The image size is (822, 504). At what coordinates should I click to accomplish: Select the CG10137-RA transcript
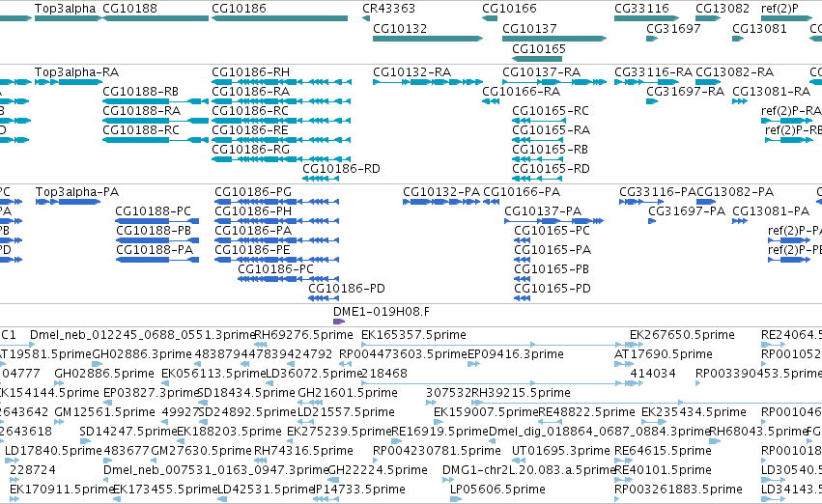pyautogui.click(x=554, y=82)
